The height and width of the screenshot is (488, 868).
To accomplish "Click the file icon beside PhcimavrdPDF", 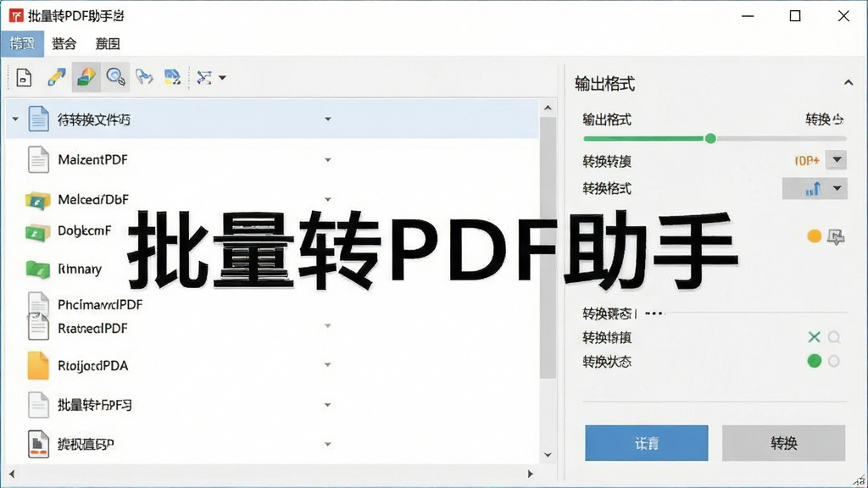I will [38, 302].
